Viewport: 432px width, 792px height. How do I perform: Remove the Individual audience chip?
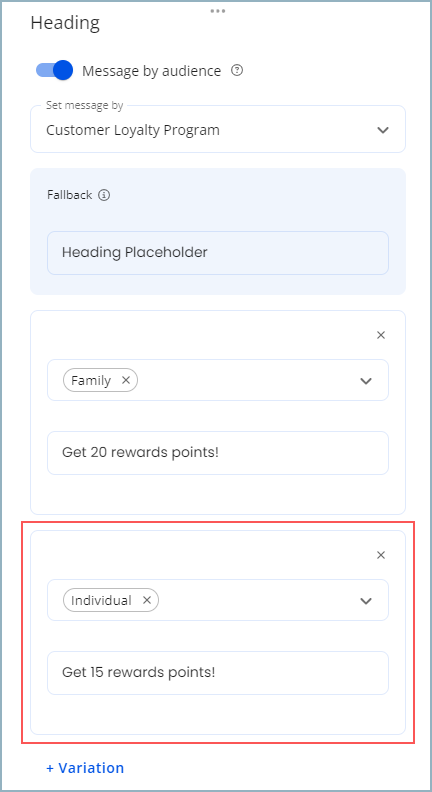click(147, 600)
